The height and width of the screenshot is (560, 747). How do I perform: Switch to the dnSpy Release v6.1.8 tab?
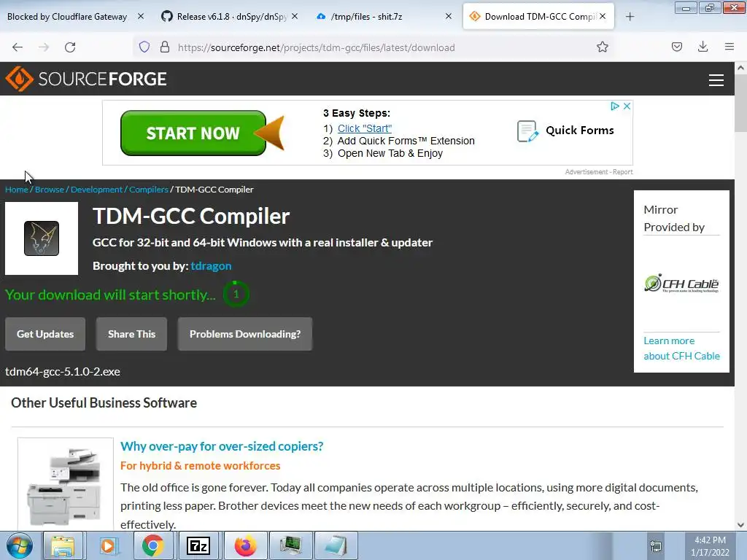coord(231,17)
